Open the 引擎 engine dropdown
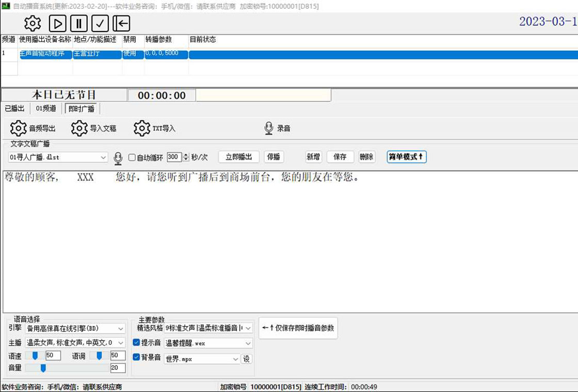The image size is (578, 392). tap(75, 328)
